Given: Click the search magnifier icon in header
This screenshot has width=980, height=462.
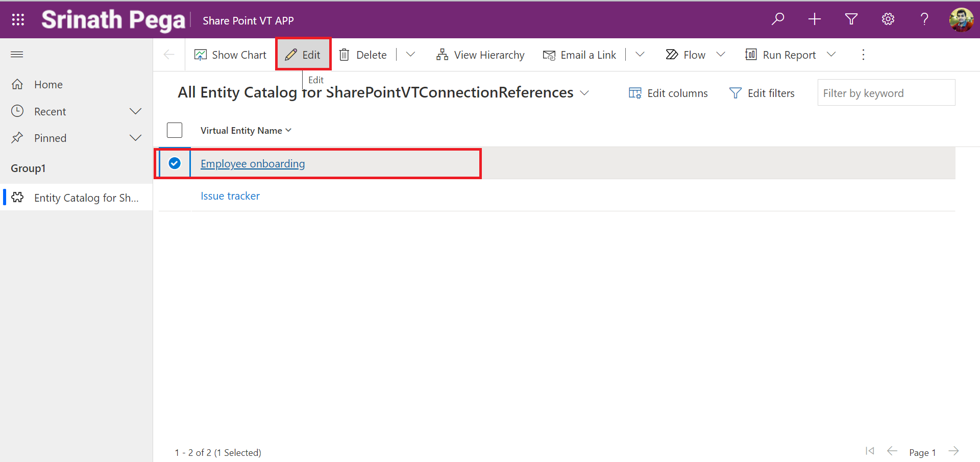Looking at the screenshot, I should coord(777,19).
